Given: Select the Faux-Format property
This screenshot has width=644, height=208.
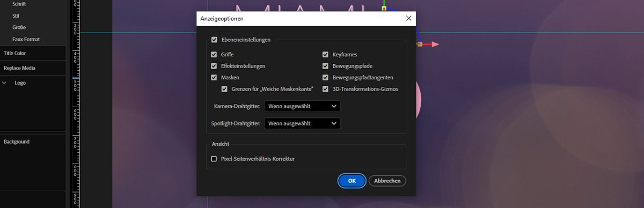Looking at the screenshot, I should point(26,39).
